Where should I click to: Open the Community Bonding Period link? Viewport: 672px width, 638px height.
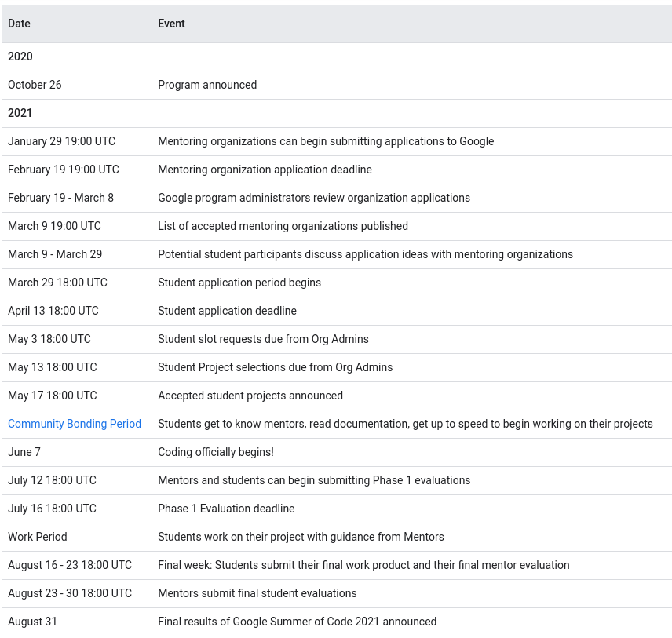click(74, 424)
